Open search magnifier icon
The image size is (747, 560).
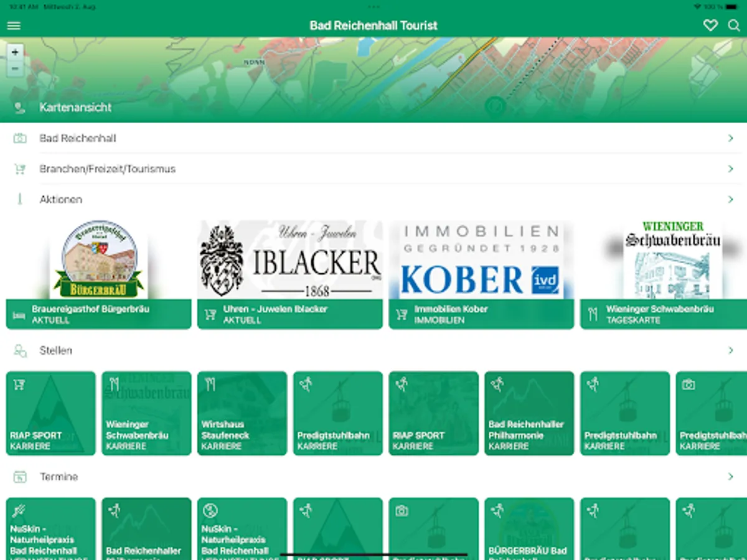[735, 26]
